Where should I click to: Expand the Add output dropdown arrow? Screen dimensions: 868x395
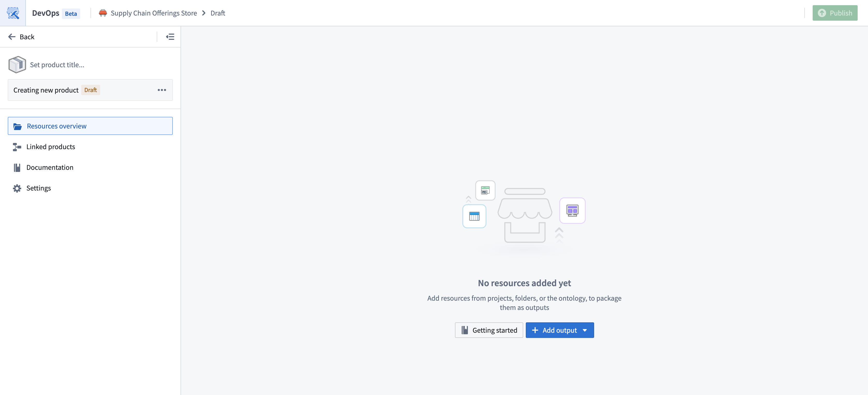tap(585, 330)
